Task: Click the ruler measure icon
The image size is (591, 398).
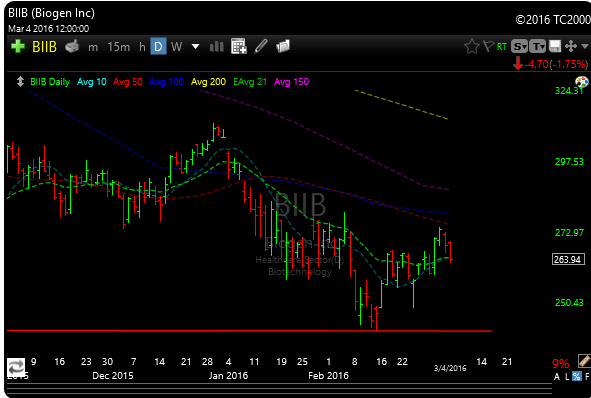Action: pyautogui.click(x=584, y=361)
